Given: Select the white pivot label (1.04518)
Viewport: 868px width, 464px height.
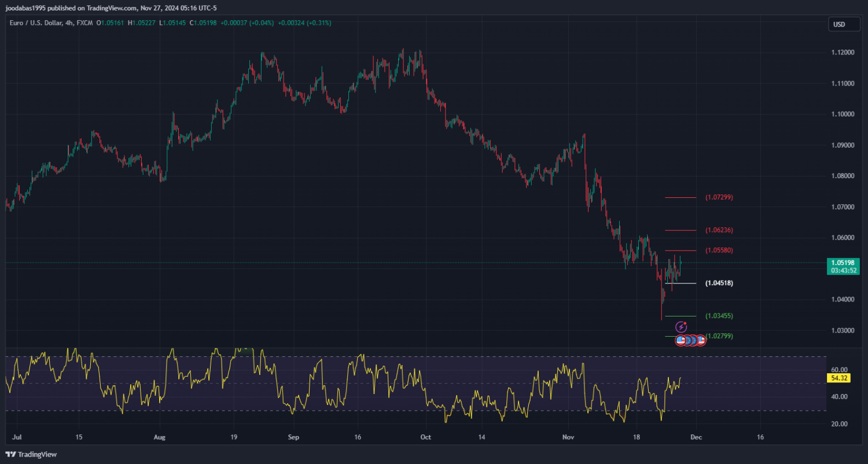Looking at the screenshot, I should 719,283.
